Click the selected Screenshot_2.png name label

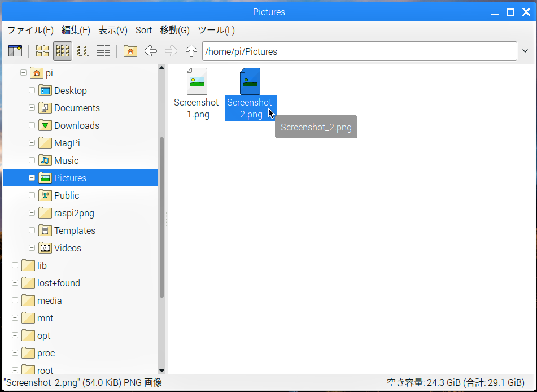251,108
